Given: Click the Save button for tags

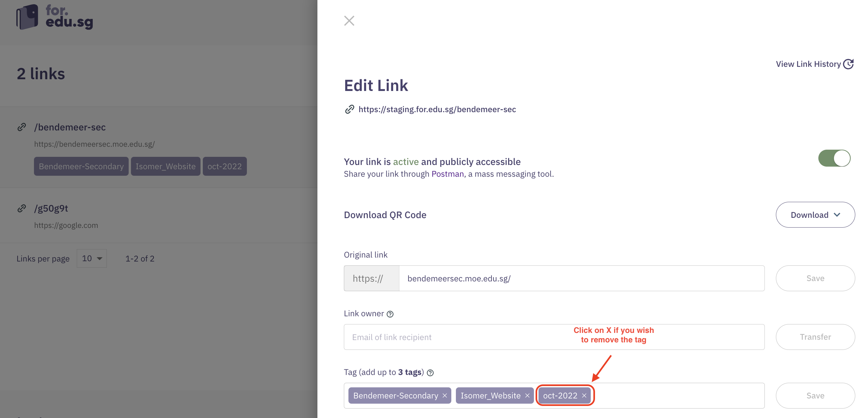Looking at the screenshot, I should point(815,396).
